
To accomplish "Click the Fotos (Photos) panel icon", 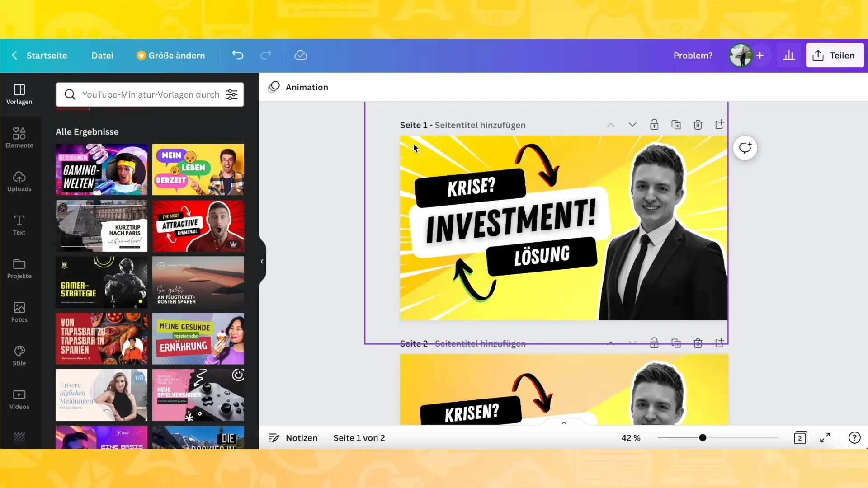I will [x=19, y=311].
